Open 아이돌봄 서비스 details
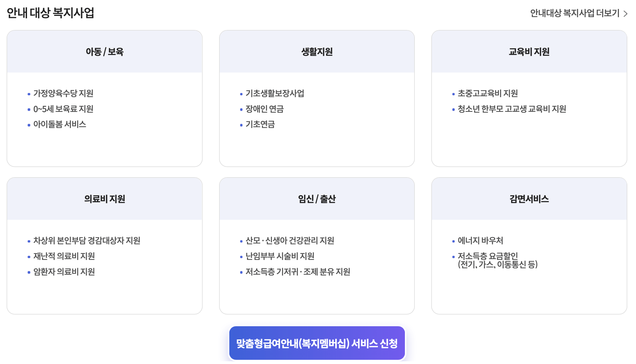Screen dimensions: 636x364 pyautogui.click(x=60, y=124)
